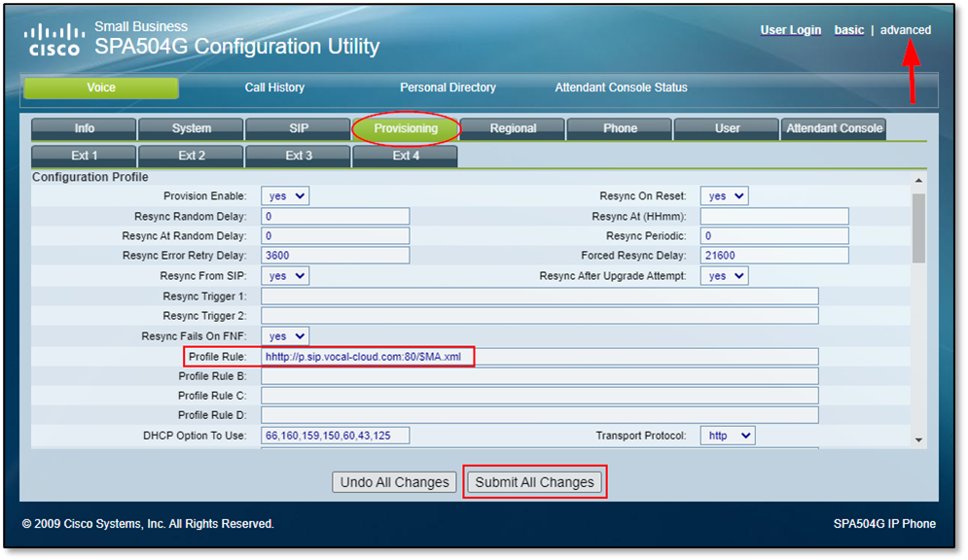Click the vertical scrollbar thumb
The height and width of the screenshot is (560, 968).
click(918, 228)
